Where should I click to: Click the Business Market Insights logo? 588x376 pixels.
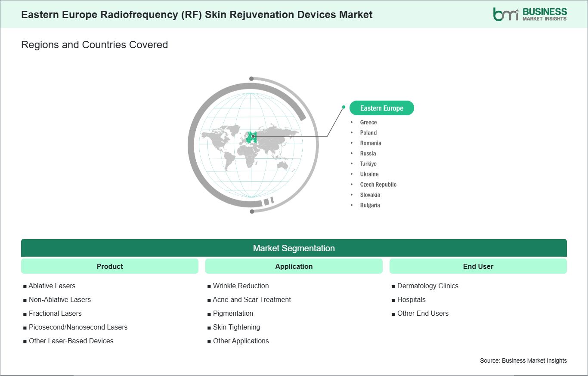point(530,14)
